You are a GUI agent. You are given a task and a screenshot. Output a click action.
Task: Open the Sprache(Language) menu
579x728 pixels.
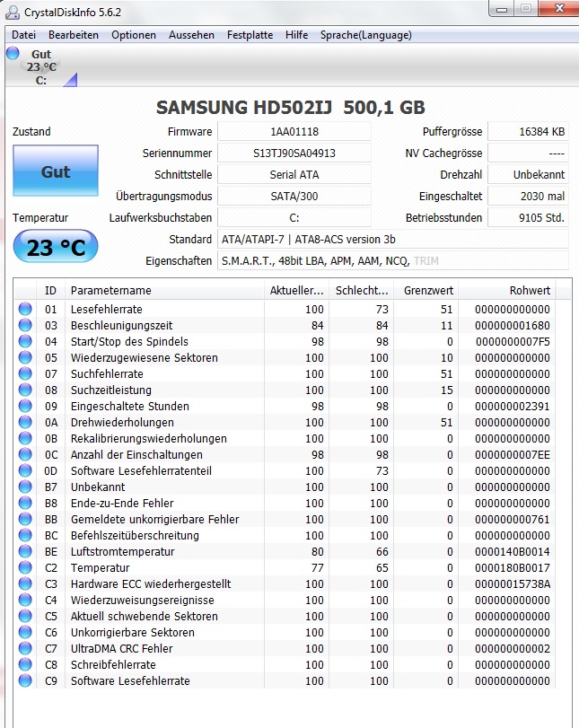click(366, 35)
